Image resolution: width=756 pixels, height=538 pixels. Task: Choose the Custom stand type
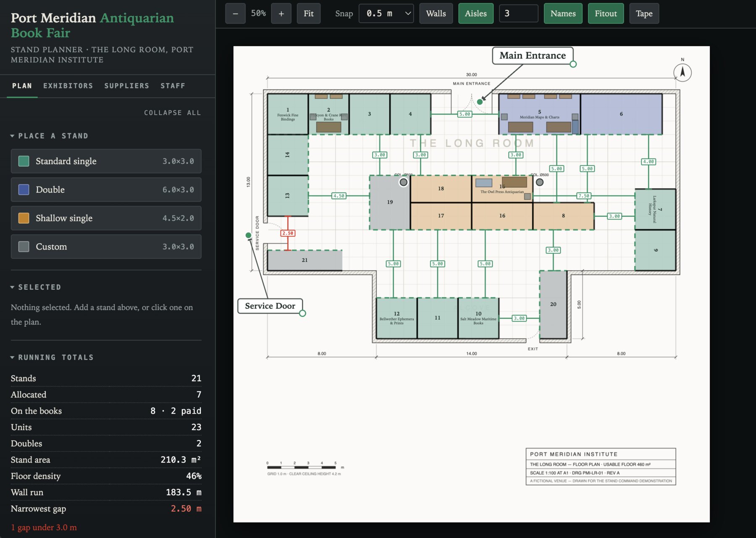point(106,247)
